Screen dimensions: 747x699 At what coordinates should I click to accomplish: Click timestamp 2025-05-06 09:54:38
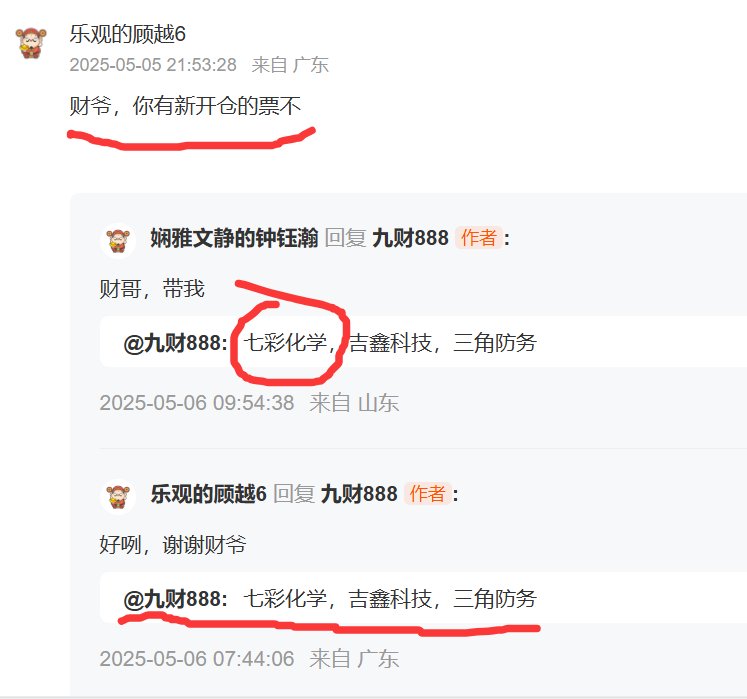(x=197, y=403)
